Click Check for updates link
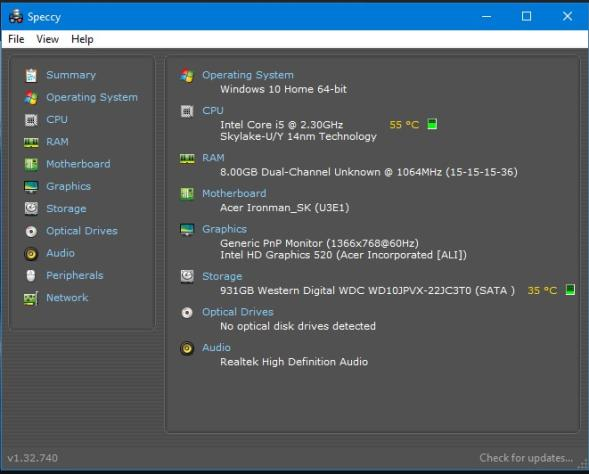Screen dimensions: 589x474 tap(526, 458)
